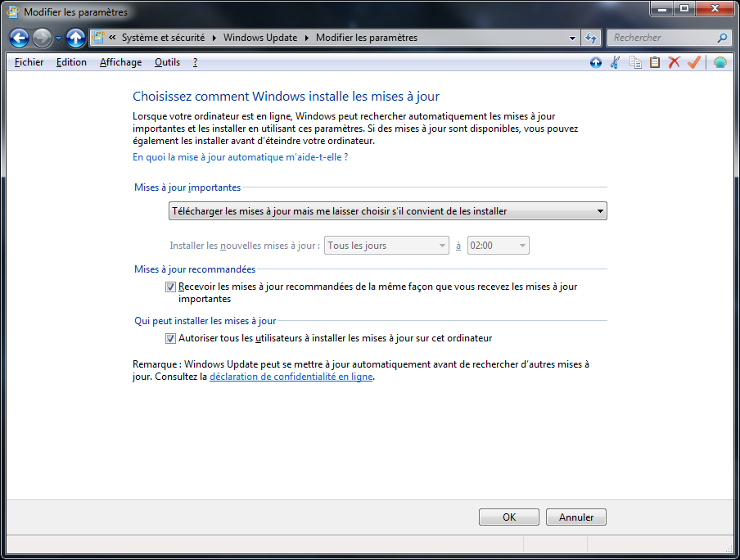Image resolution: width=740 pixels, height=560 pixels.
Task: Open the Outils menu
Action: (x=168, y=62)
